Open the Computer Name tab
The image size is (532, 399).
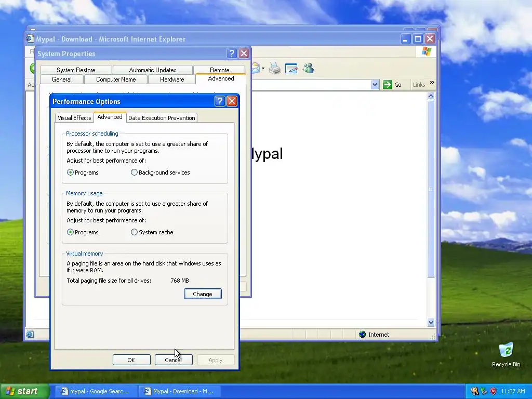pyautogui.click(x=116, y=79)
